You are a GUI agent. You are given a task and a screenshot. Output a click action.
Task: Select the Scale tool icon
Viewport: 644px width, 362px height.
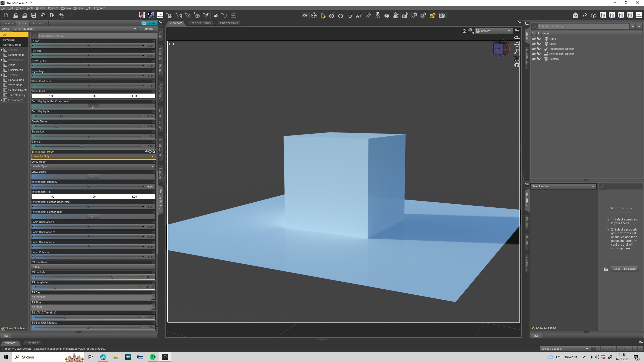pyautogui.click(x=359, y=16)
